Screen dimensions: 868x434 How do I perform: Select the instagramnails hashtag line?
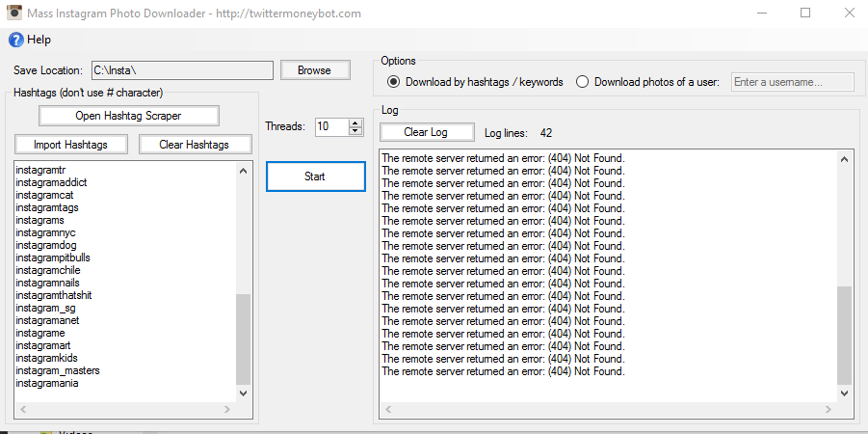[x=47, y=283]
